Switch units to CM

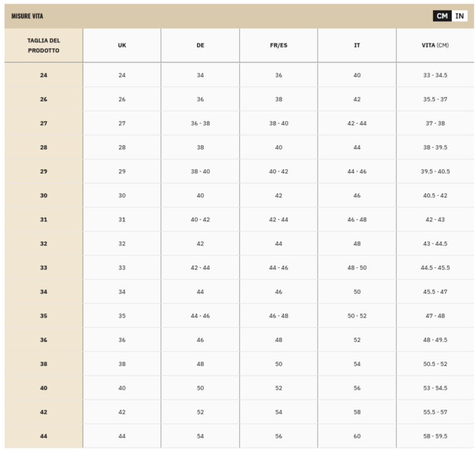pos(442,16)
